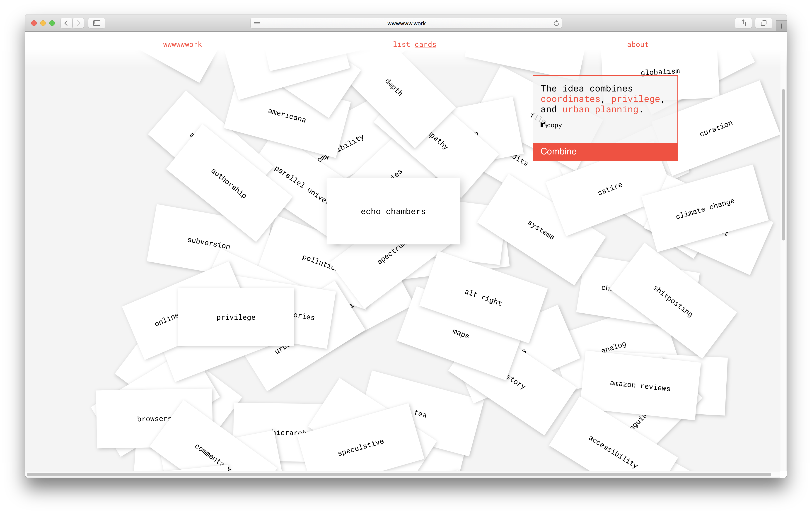The image size is (812, 514).
Task: Switch to cards view
Action: click(425, 44)
